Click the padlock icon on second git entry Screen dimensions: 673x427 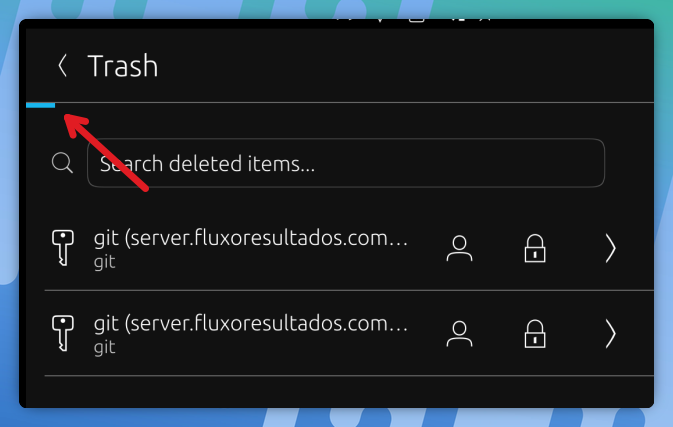535,333
